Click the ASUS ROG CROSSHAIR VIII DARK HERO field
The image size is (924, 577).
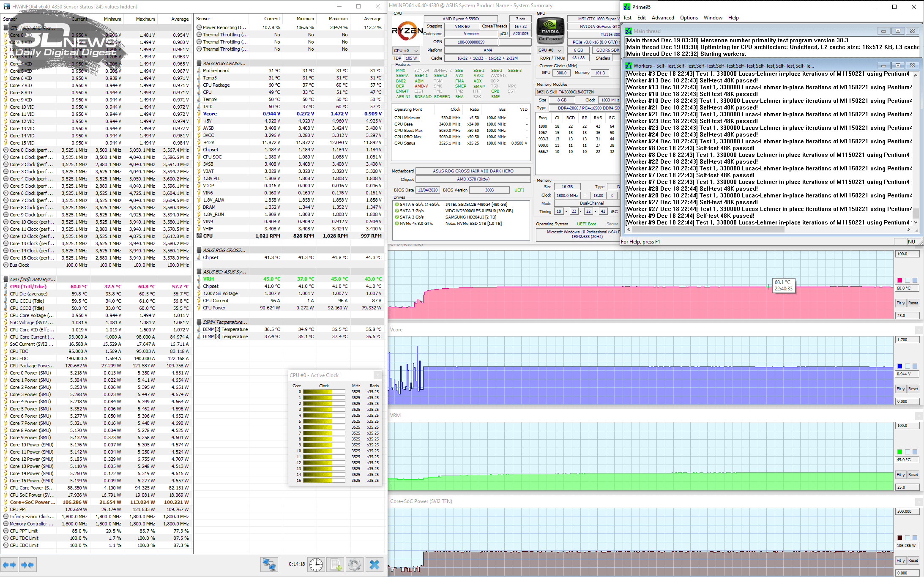click(x=473, y=171)
